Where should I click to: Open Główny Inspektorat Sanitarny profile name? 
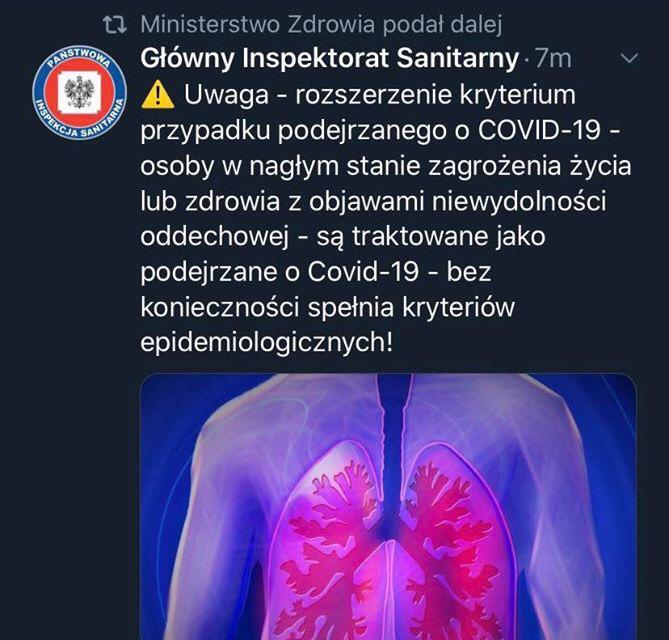click(329, 59)
